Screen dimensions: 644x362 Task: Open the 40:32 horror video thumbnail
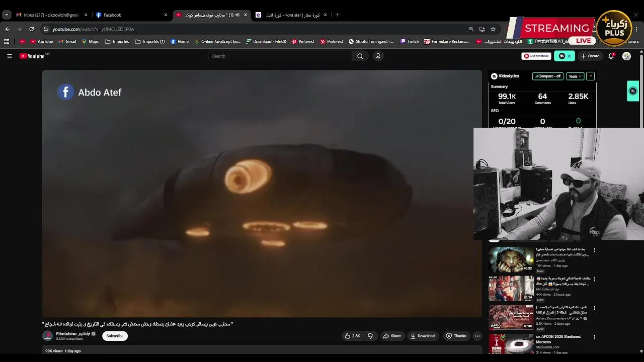click(x=511, y=259)
